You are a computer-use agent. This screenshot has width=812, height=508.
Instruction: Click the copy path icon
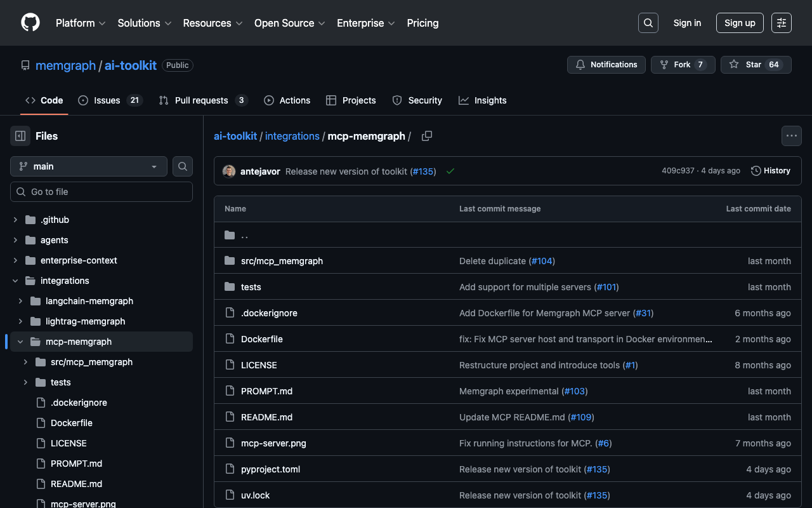pos(427,136)
